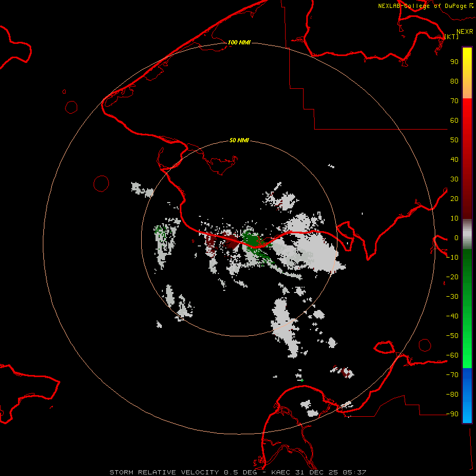Click the 20 value on velocity scale
This screenshot has height=476, width=476.
454,199
